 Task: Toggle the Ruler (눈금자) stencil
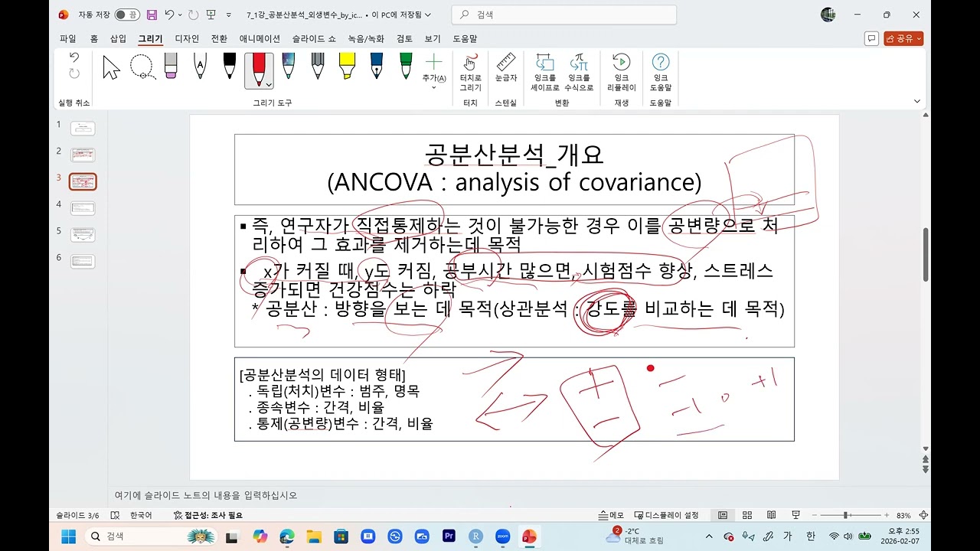[505, 67]
